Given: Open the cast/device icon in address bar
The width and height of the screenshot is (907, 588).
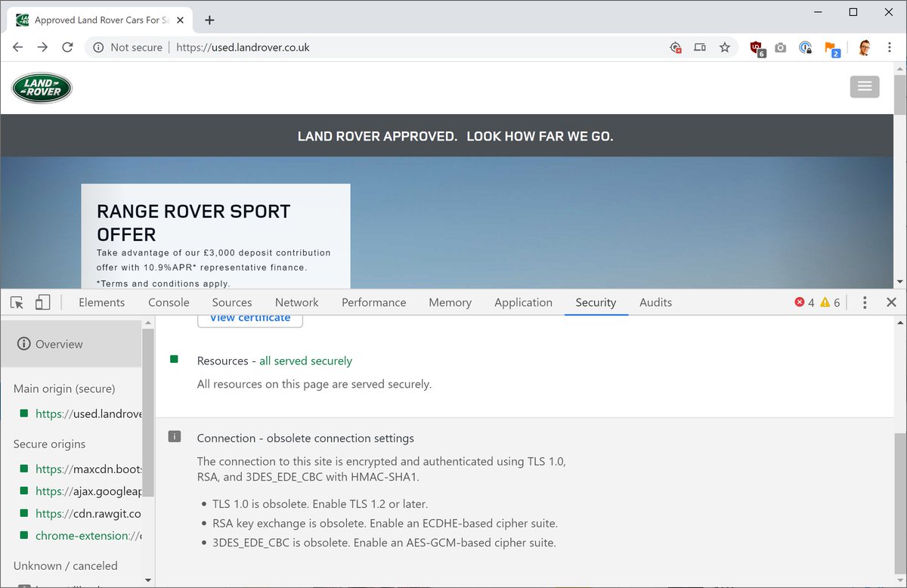Looking at the screenshot, I should click(700, 47).
